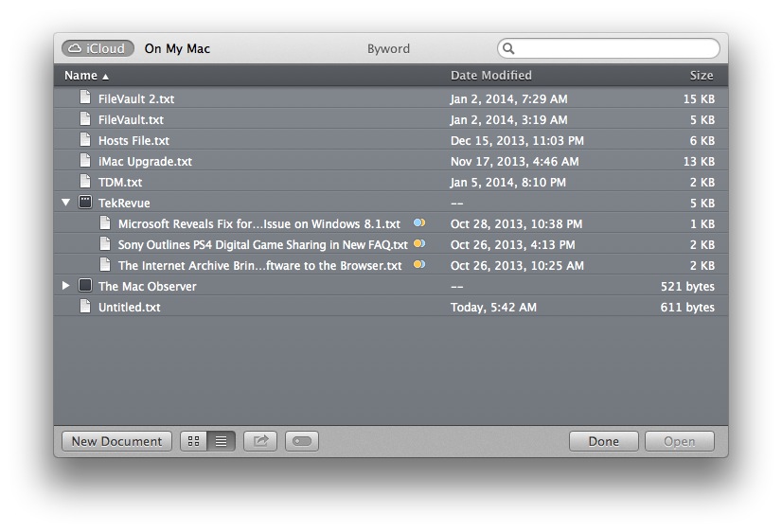Select The Mac Observer folder name

(147, 287)
